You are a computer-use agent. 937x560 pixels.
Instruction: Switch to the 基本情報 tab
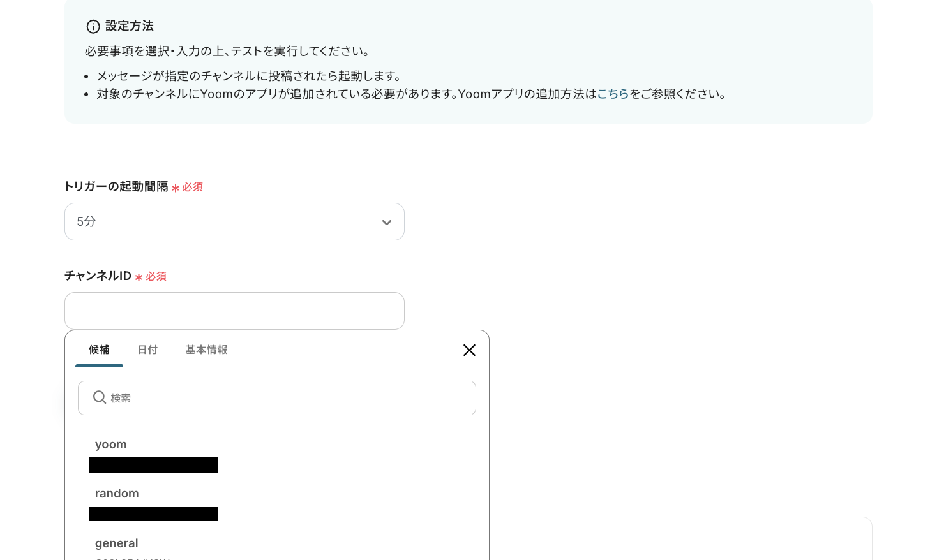[x=206, y=350]
